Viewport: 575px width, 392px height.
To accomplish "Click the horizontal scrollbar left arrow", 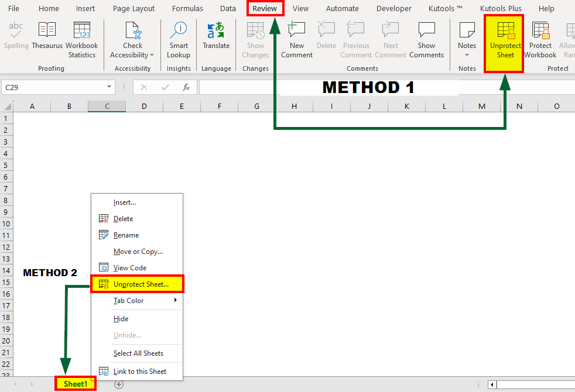I will pyautogui.click(x=492, y=384).
